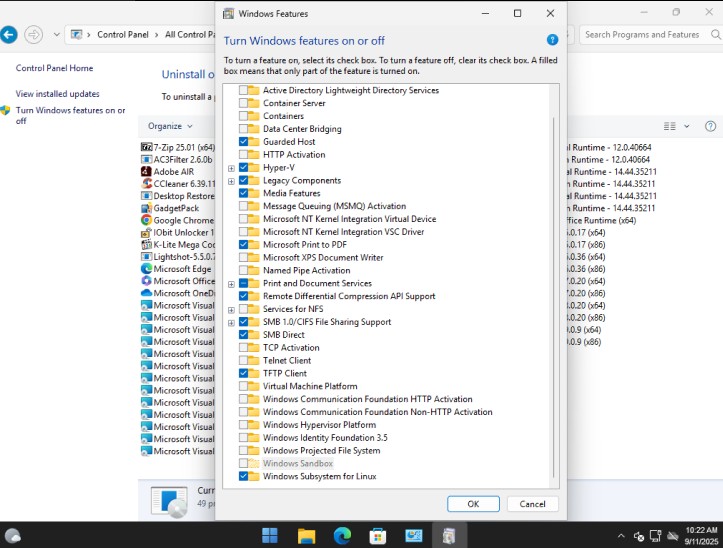The image size is (723, 548).
Task: Click the taskbar clock showing 10:22 AM
Action: tap(701, 536)
